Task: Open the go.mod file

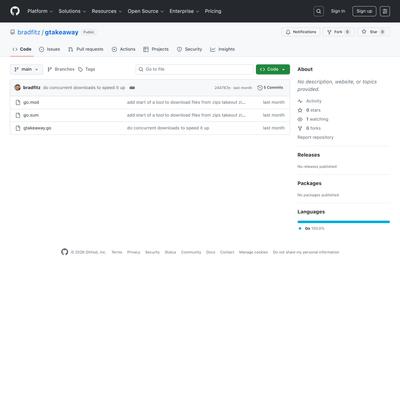Action: (31, 102)
